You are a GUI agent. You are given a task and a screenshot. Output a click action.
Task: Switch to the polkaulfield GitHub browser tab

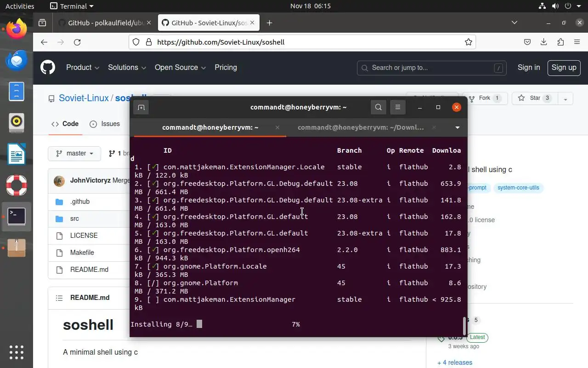pyautogui.click(x=106, y=23)
